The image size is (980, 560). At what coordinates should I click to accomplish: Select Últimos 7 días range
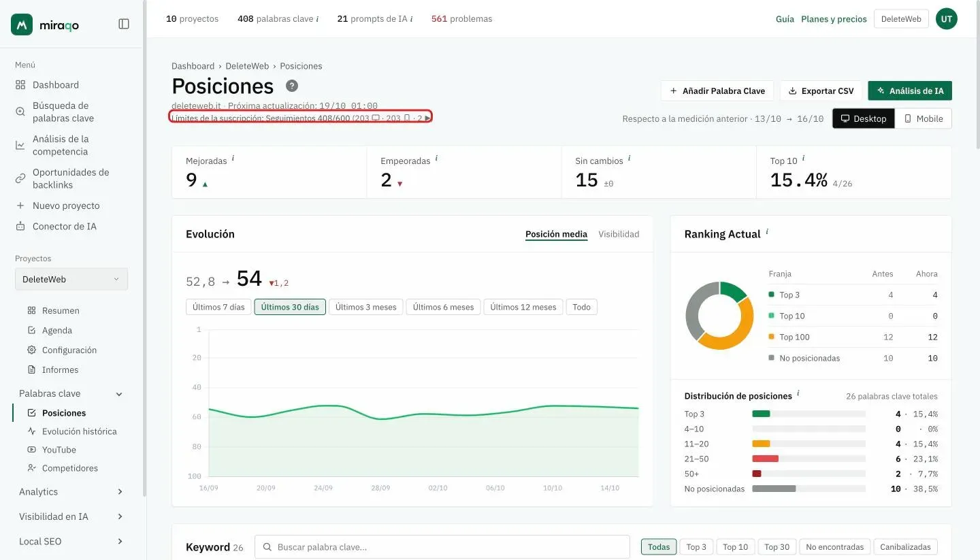218,307
